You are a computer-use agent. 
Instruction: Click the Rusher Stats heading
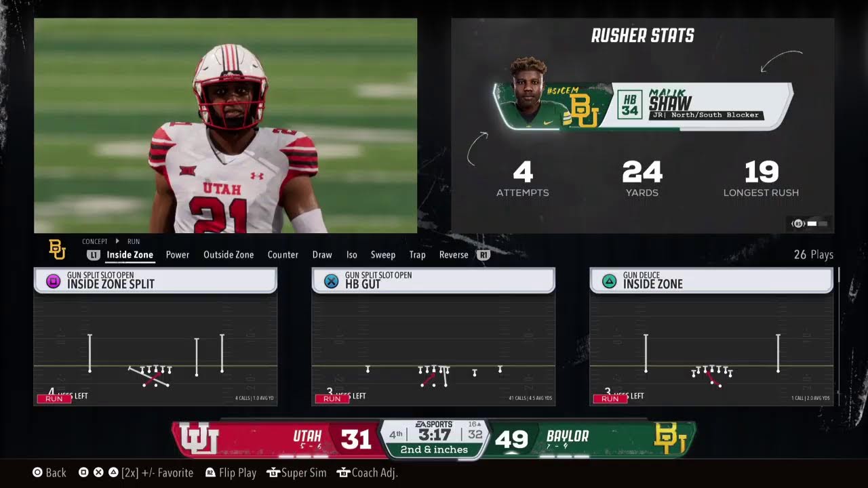coord(643,36)
